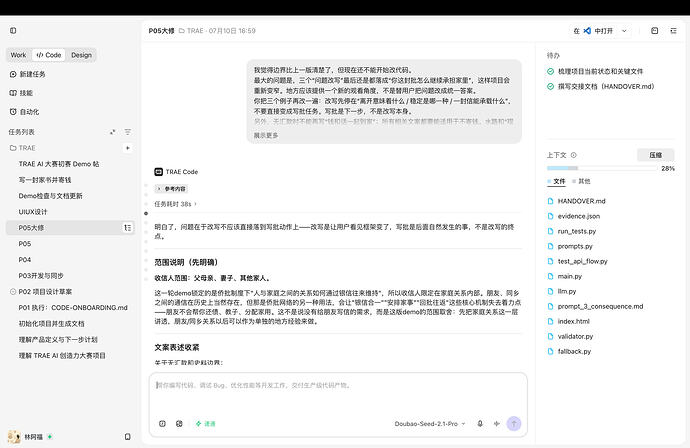Click the file icon beside index.html
Viewport: 690px width, 448px height.
coord(550,321)
